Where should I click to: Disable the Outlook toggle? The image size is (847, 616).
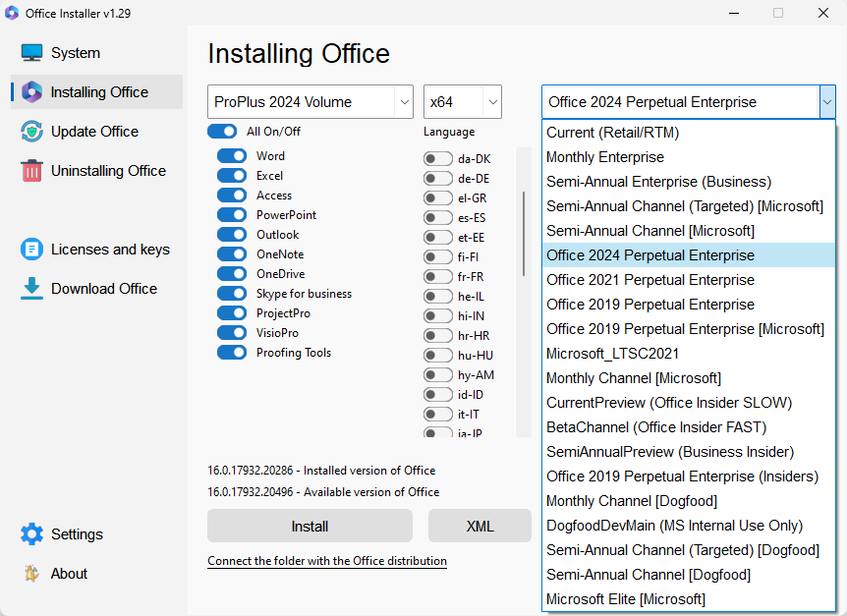click(x=232, y=234)
